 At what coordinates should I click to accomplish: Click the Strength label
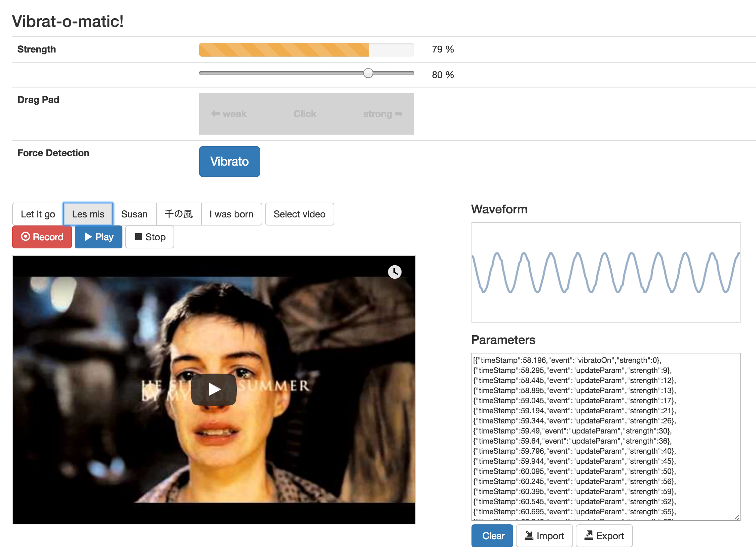[37, 49]
